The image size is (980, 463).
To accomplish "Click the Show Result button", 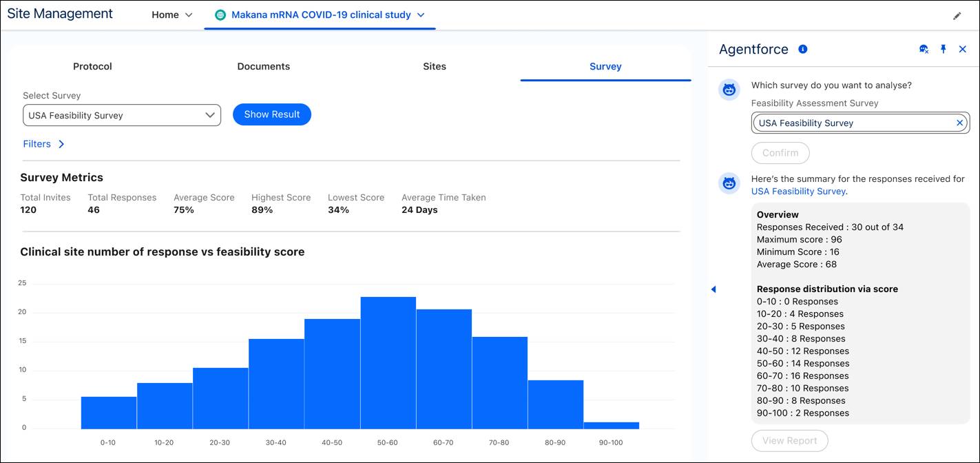I will [272, 114].
